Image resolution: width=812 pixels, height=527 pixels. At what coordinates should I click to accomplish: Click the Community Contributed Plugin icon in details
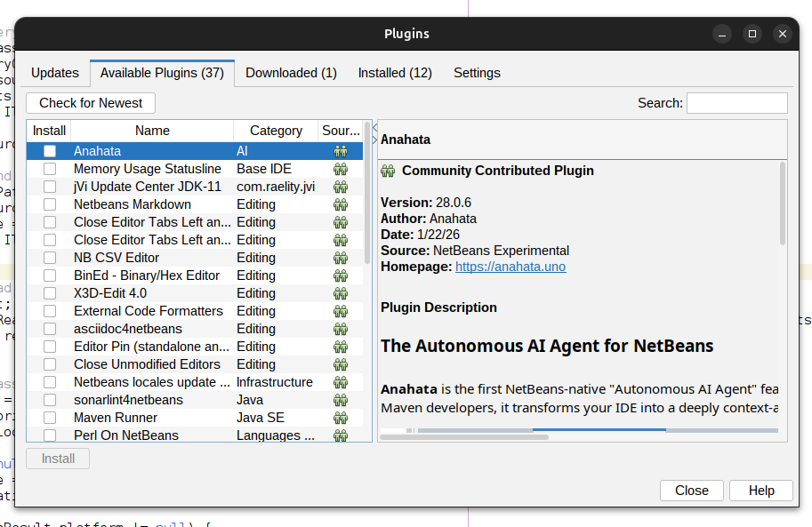[388, 171]
